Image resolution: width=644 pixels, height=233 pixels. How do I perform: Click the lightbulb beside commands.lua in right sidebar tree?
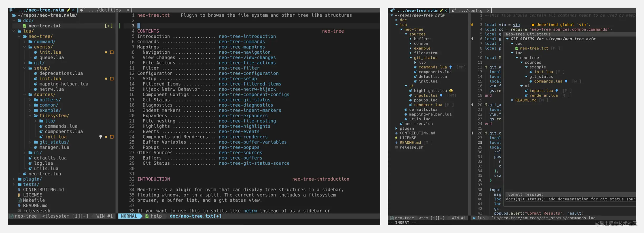coord(451,67)
